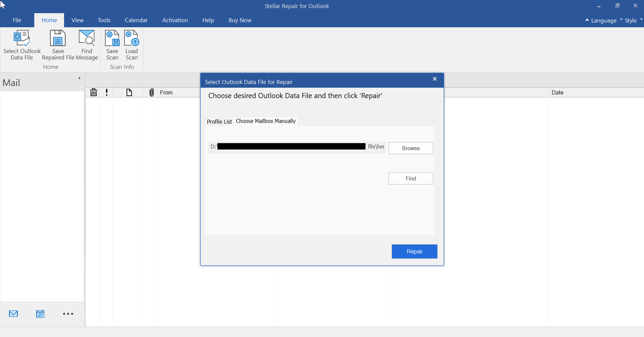Open the Tools ribbon tab
Image resolution: width=644 pixels, height=337 pixels.
click(x=104, y=20)
